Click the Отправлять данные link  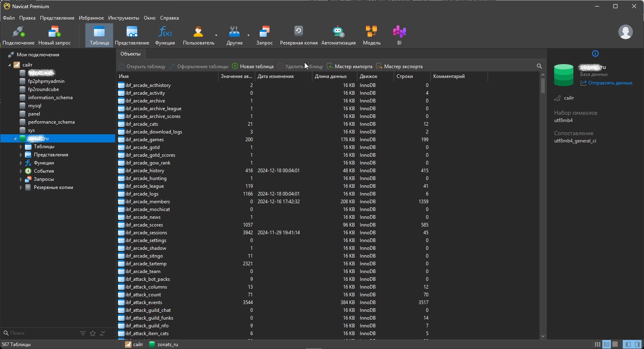[610, 83]
